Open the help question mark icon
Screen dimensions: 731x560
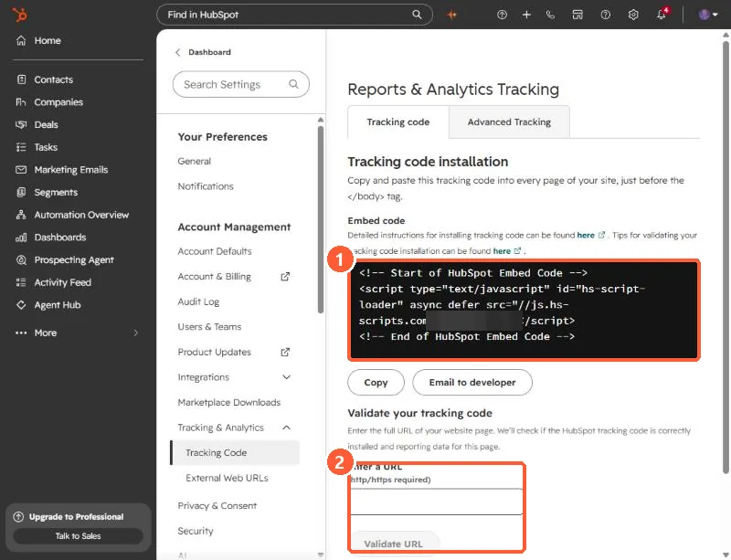coord(605,15)
